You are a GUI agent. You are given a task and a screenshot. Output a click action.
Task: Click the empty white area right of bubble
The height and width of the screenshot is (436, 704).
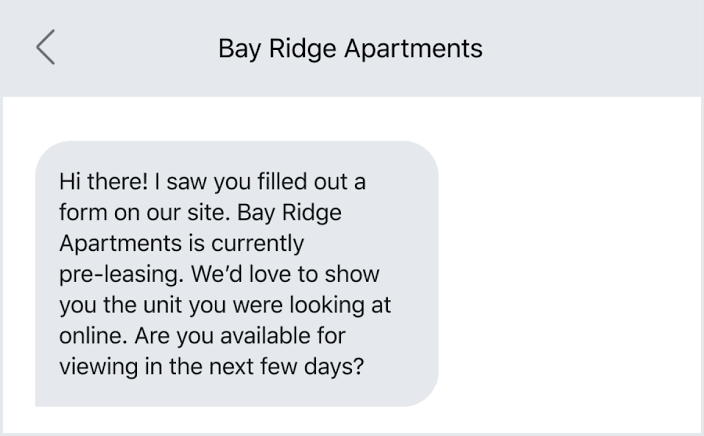pyautogui.click(x=570, y=274)
